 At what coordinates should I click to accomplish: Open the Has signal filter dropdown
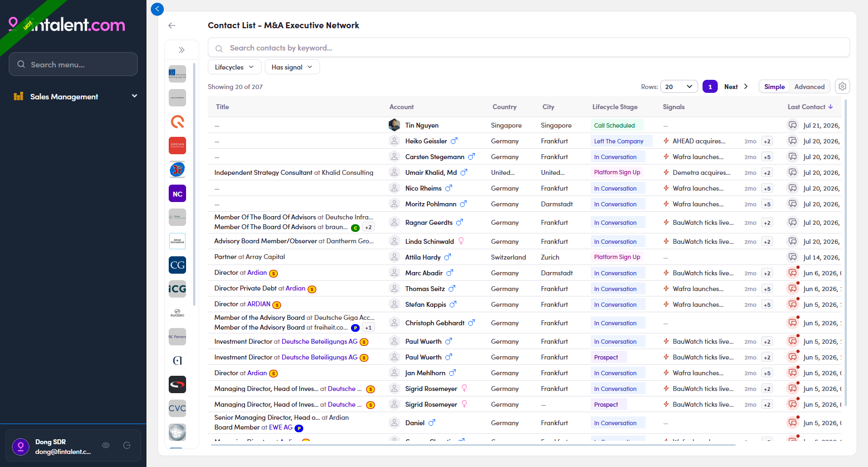point(292,67)
